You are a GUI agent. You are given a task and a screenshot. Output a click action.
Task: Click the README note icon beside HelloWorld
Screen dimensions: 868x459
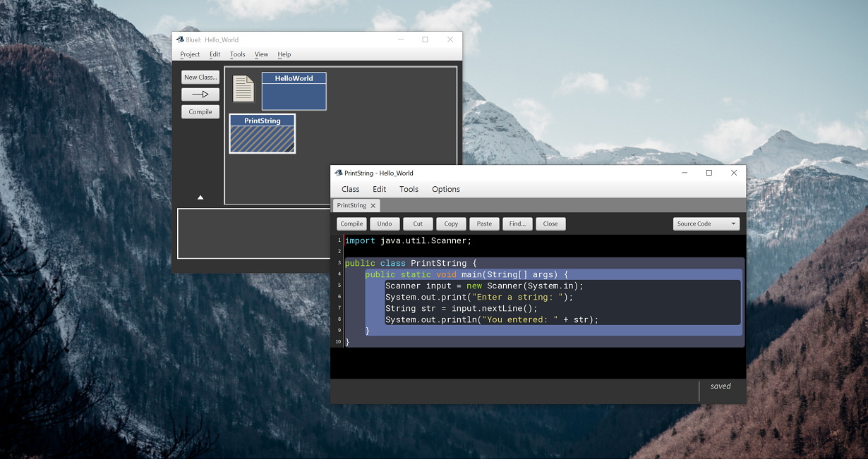pyautogui.click(x=243, y=90)
